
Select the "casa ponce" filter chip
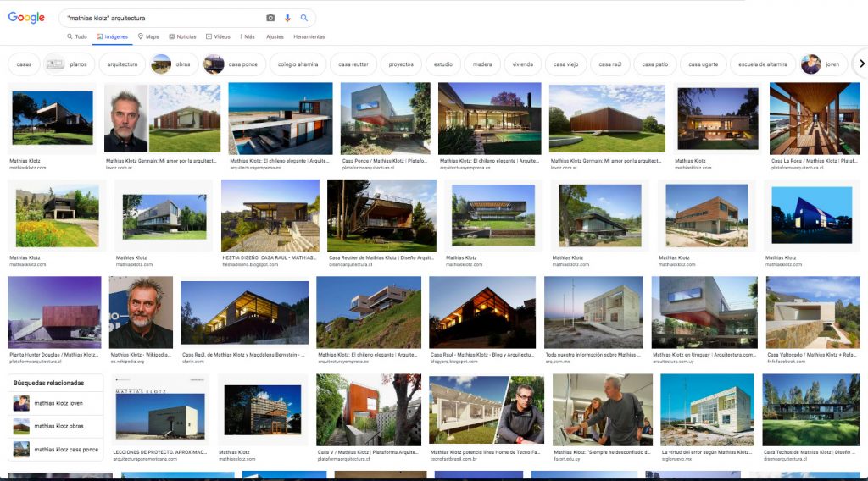point(235,64)
